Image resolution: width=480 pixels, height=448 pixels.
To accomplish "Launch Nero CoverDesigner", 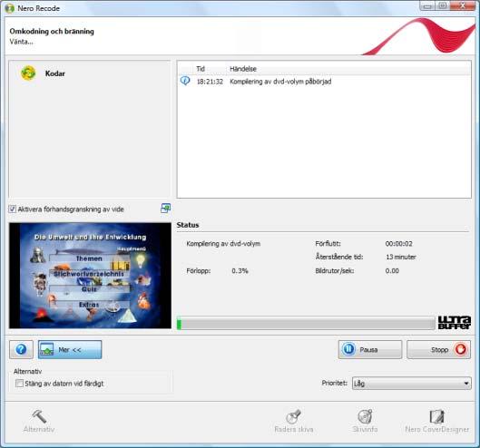I will 436,421.
